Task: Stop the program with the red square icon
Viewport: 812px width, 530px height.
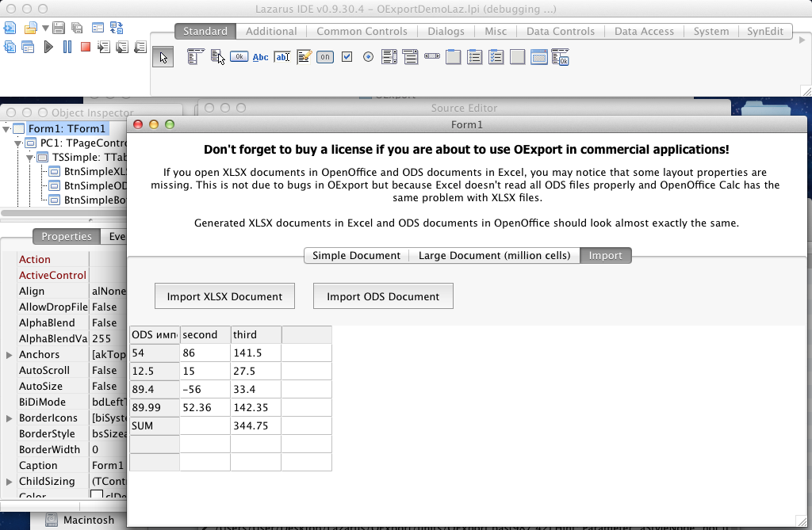Action: tap(85, 48)
